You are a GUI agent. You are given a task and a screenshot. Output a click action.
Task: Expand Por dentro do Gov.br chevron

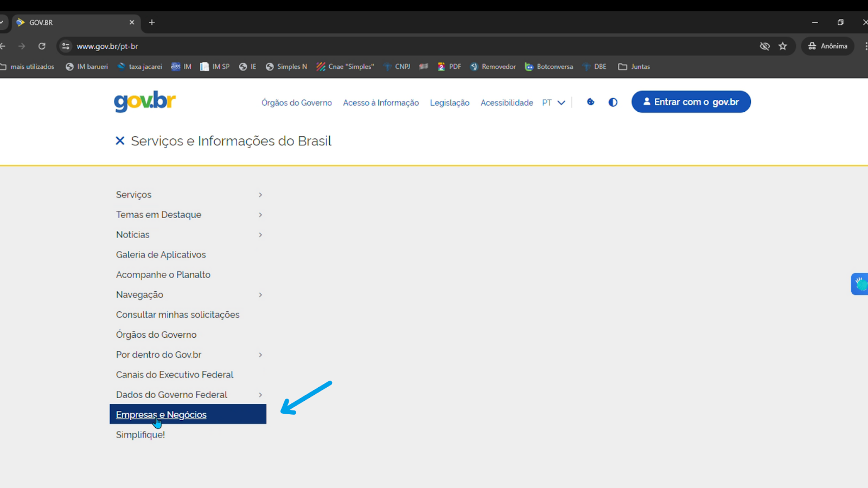pyautogui.click(x=260, y=355)
